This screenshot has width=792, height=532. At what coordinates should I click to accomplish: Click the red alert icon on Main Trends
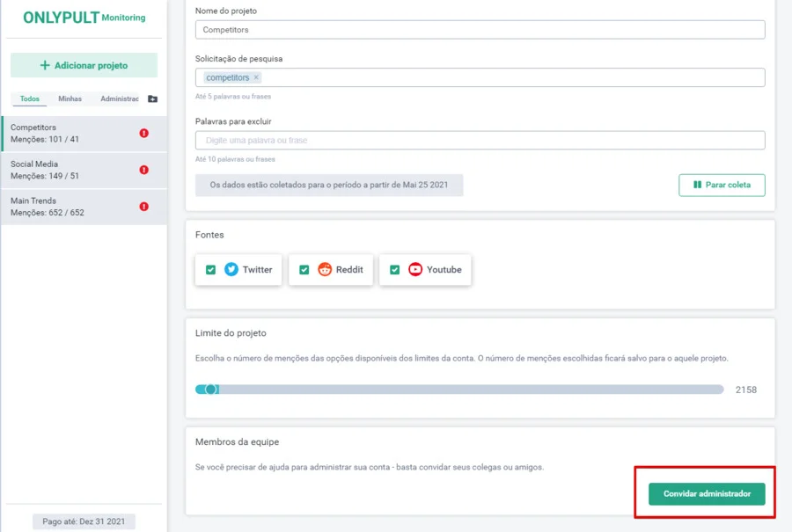point(143,207)
